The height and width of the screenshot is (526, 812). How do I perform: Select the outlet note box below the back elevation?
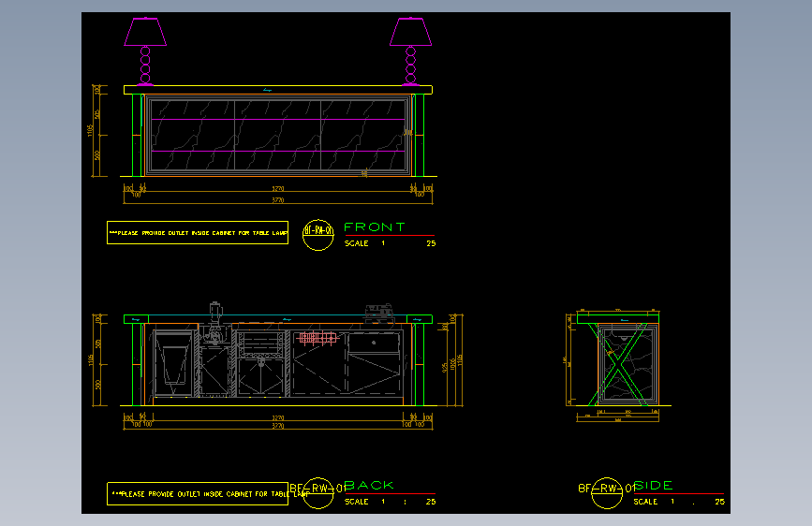[x=198, y=493]
